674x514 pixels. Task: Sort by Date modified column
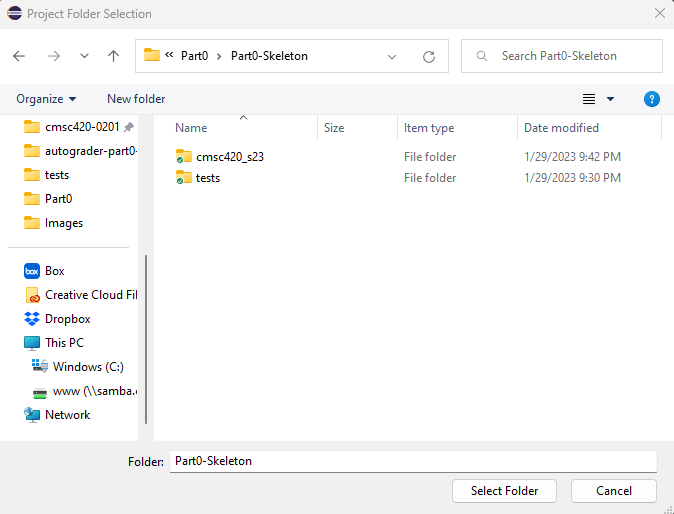[561, 128]
